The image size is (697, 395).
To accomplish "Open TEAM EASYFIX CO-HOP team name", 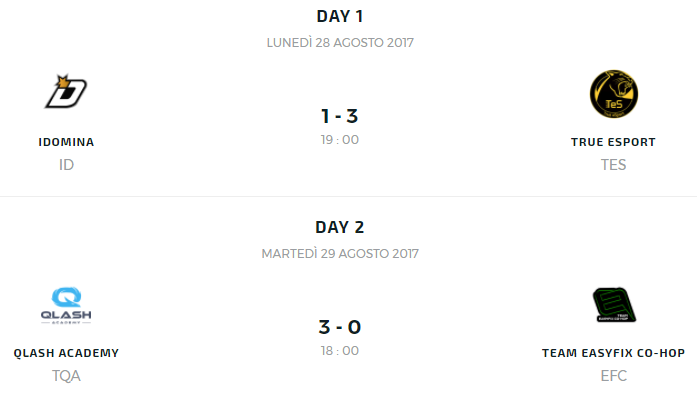I will (x=613, y=353).
